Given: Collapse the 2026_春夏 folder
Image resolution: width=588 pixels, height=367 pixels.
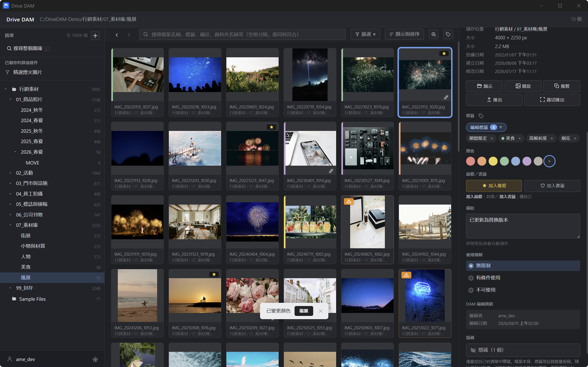Looking at the screenshot, I should (x=15, y=152).
